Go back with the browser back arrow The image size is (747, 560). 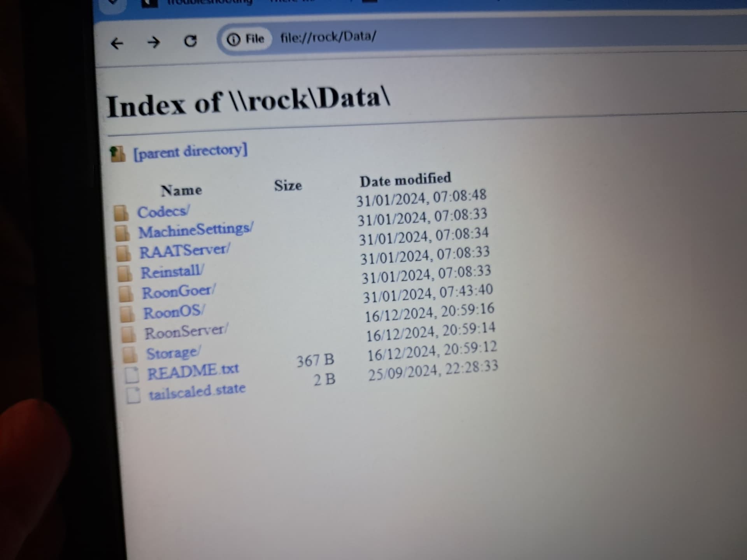[117, 43]
